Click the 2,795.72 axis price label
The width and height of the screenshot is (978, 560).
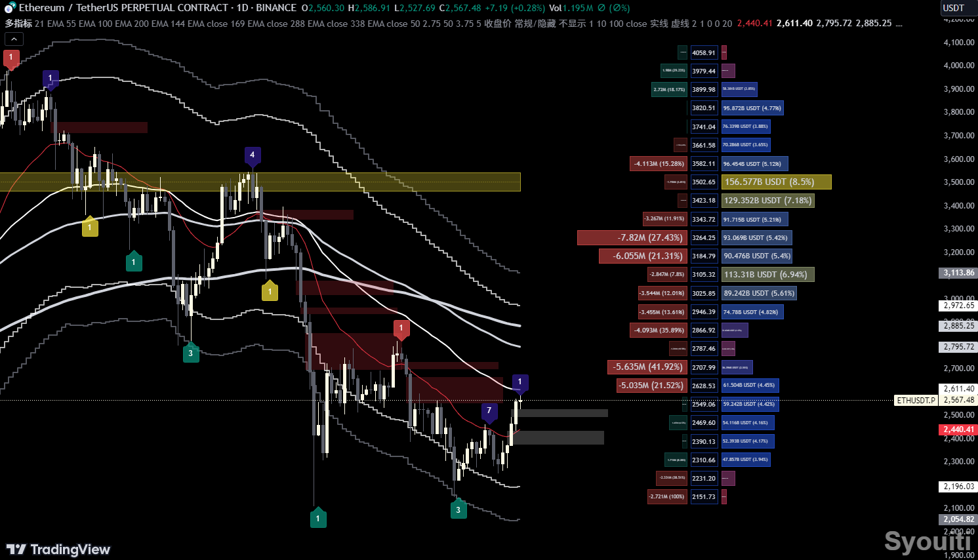click(x=958, y=346)
